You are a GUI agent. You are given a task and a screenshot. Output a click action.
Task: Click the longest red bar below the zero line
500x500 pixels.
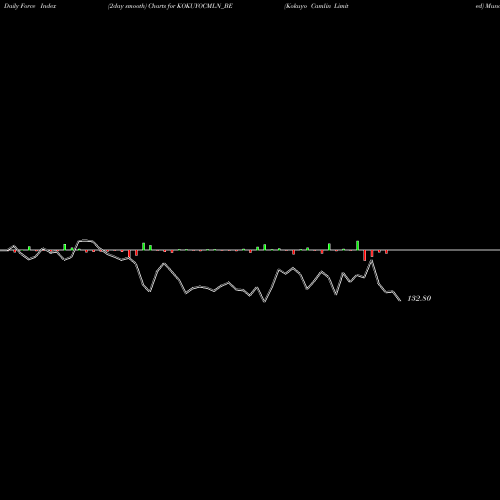(365, 255)
